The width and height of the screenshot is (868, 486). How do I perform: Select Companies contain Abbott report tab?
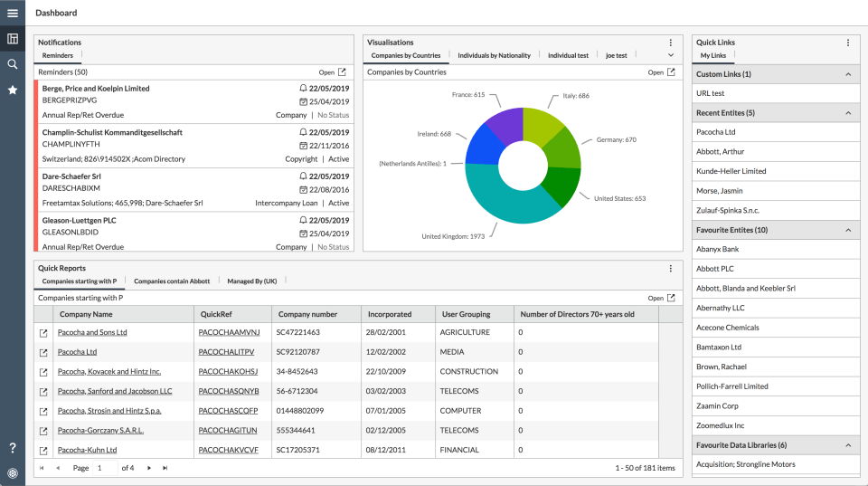point(172,281)
